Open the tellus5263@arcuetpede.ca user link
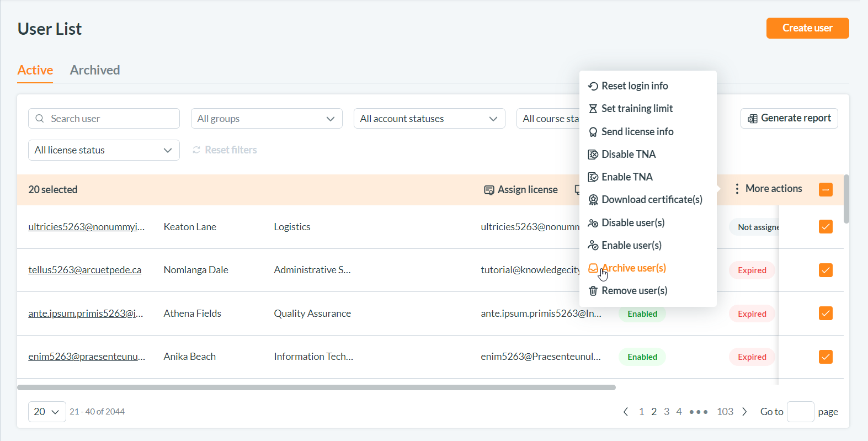This screenshot has width=868, height=441. click(x=85, y=270)
